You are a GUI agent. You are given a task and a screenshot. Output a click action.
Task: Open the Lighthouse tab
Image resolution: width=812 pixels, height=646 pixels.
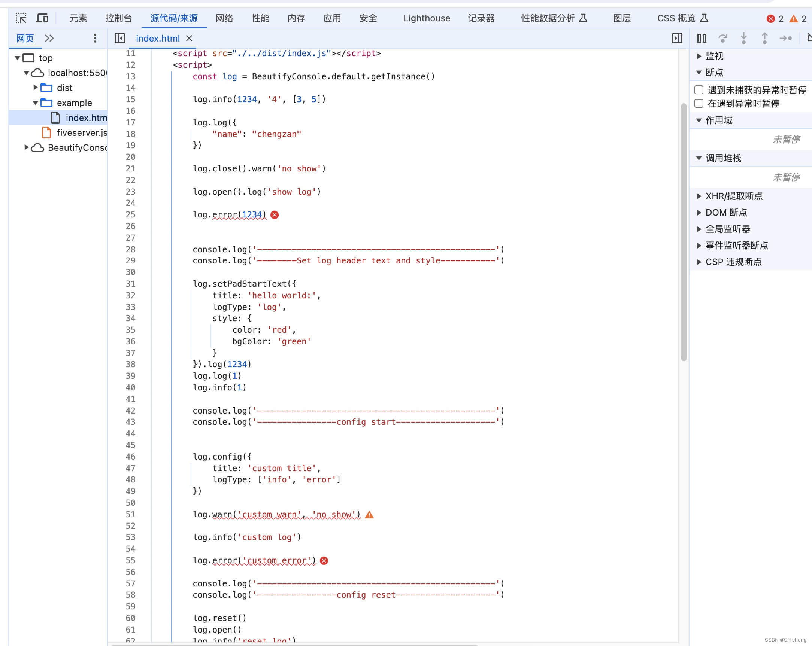pyautogui.click(x=426, y=18)
